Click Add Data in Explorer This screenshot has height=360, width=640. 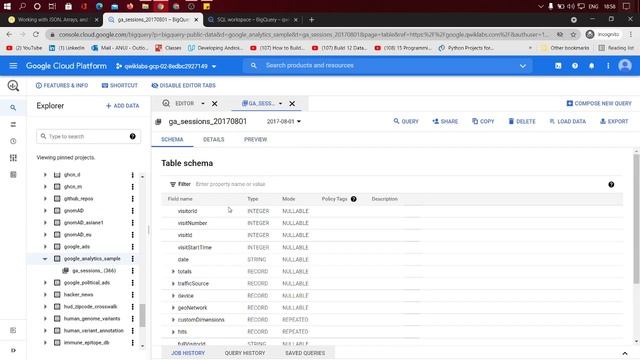coord(122,106)
